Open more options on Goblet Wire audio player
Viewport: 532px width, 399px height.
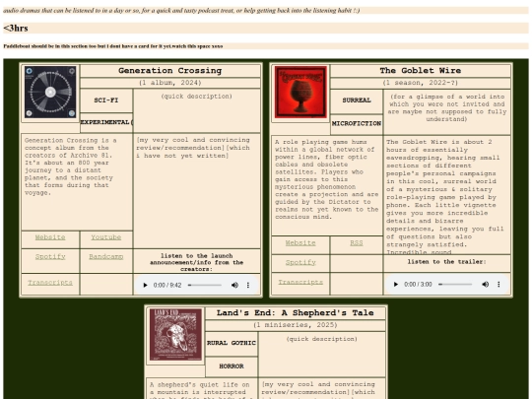(x=499, y=285)
